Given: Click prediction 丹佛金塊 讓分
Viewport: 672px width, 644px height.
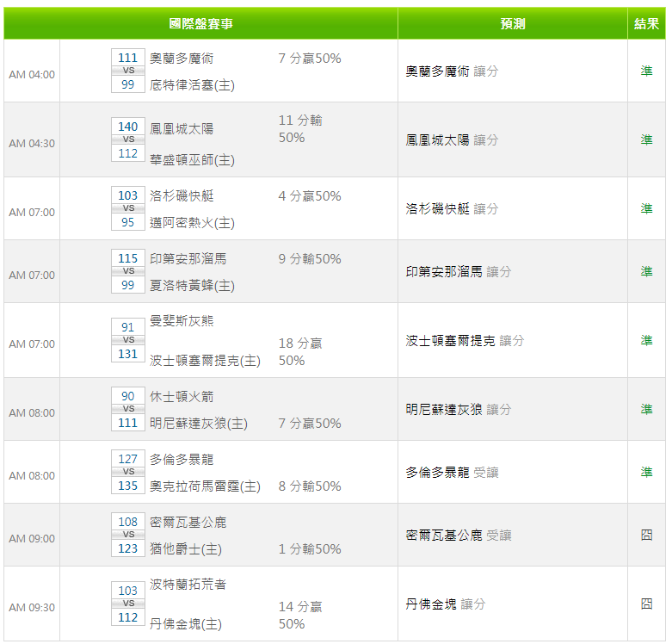Looking at the screenshot, I should tap(446, 604).
